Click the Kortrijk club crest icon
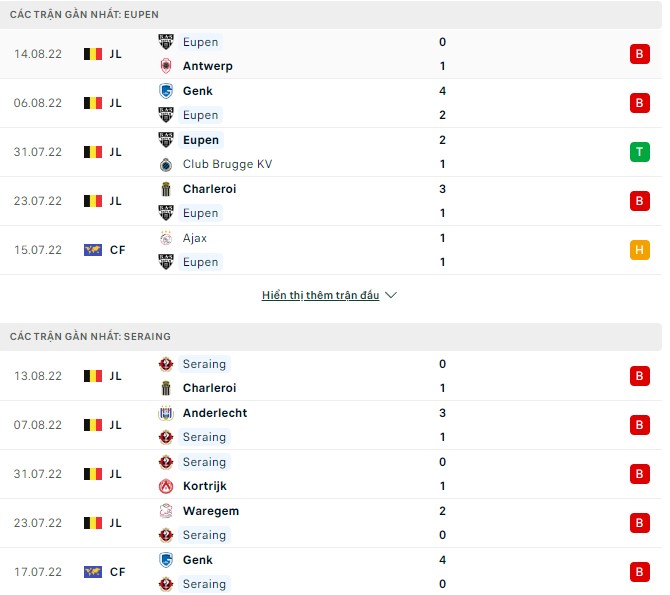Viewport: 670px width, 595px height. coord(166,486)
